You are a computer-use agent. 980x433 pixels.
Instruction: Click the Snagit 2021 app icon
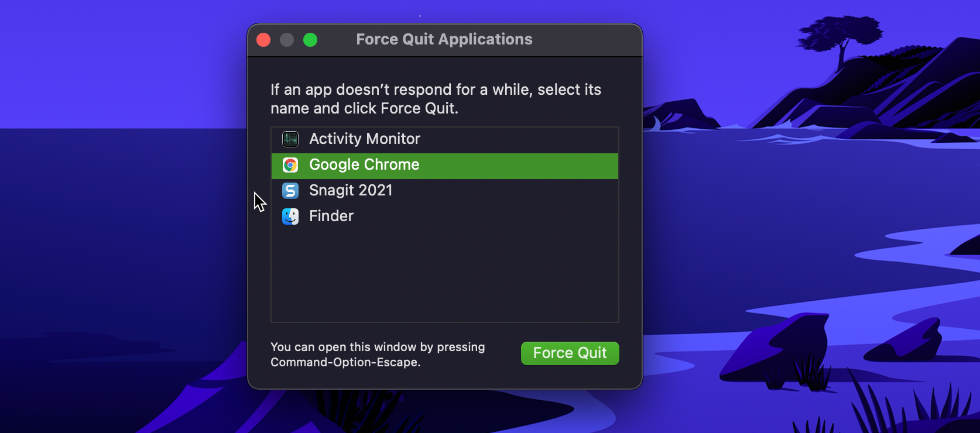pyautogui.click(x=290, y=190)
